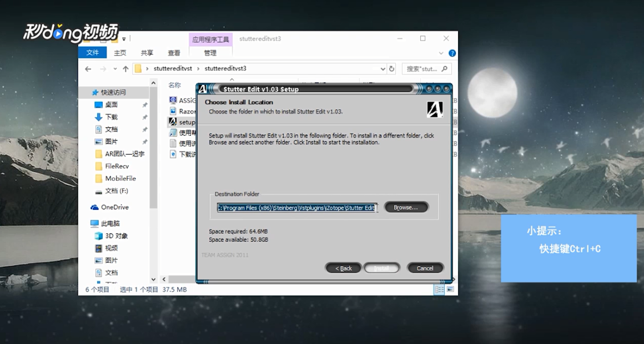Click the folder icon in the address bar
Viewport: 644px width, 344px height.
pos(138,69)
